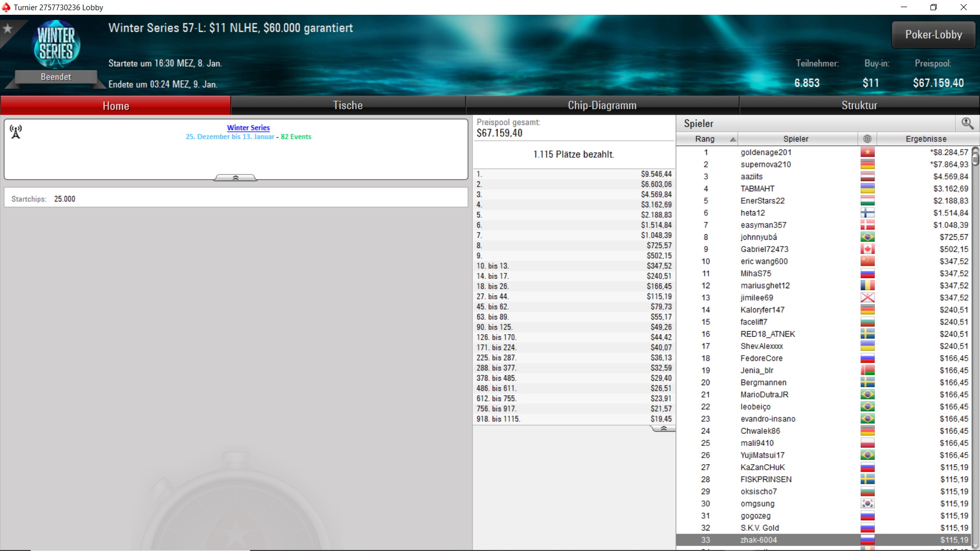
Task: Click the magnifier player search icon
Action: tap(967, 123)
